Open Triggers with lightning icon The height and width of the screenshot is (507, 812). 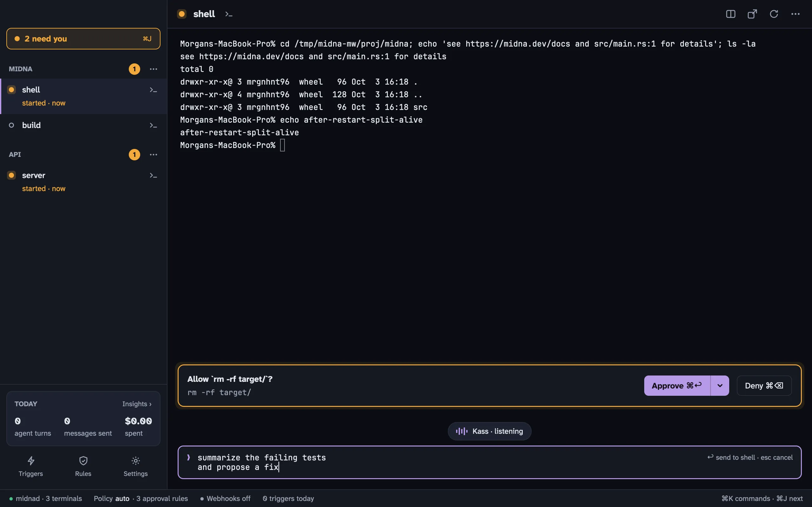(31, 466)
